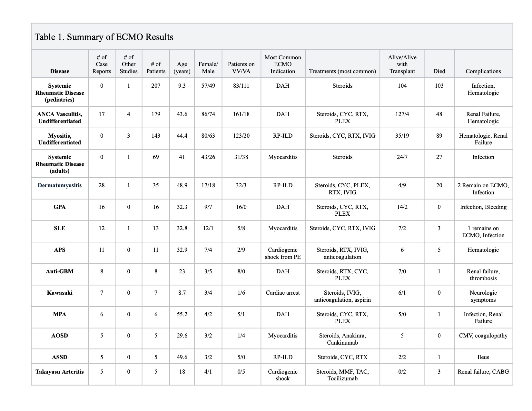Select the 'Takayasu Arteritis' row label

(x=60, y=372)
